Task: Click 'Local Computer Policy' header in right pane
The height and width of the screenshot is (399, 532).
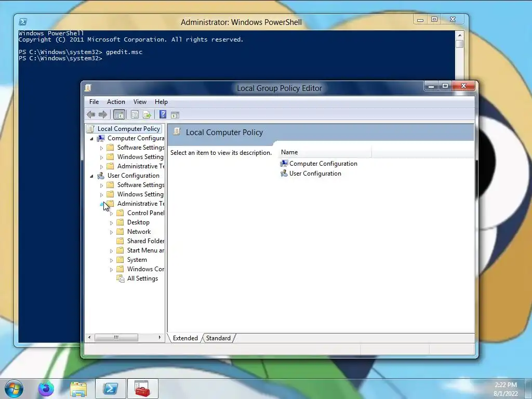Action: tap(224, 132)
